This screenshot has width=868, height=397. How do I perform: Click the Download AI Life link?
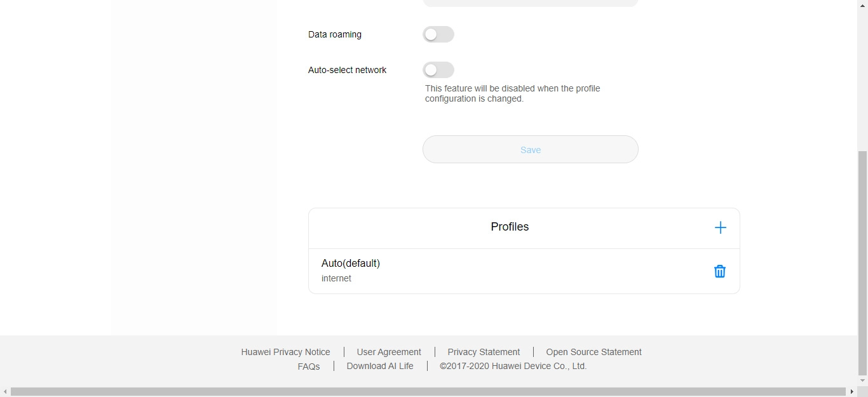tap(380, 367)
